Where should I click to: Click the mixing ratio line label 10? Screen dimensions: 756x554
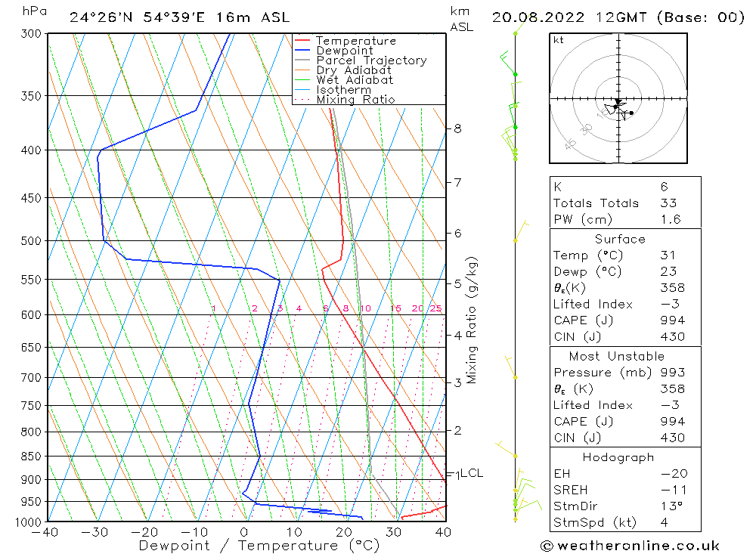click(365, 308)
